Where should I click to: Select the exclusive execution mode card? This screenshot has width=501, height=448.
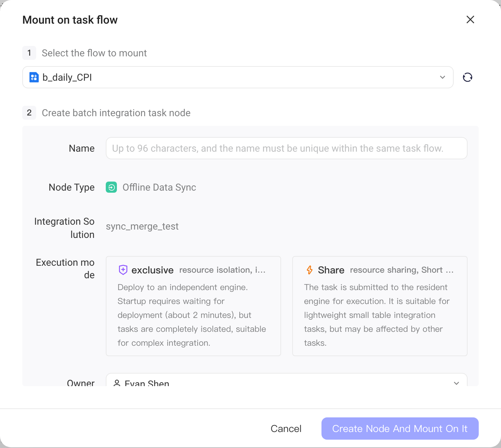click(x=193, y=306)
